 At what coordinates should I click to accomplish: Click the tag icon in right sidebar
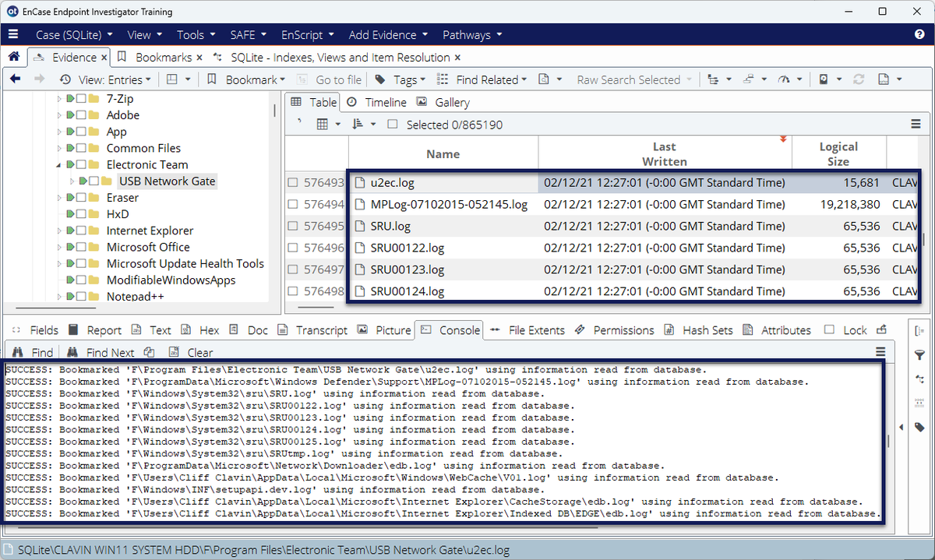point(920,427)
